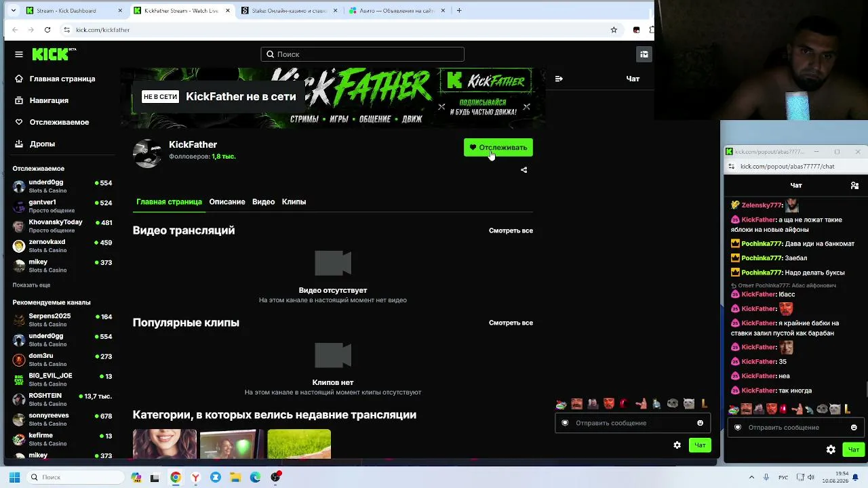Viewport: 868px width, 488px height.
Task: Open chat settings gear in main page
Action: (x=677, y=445)
